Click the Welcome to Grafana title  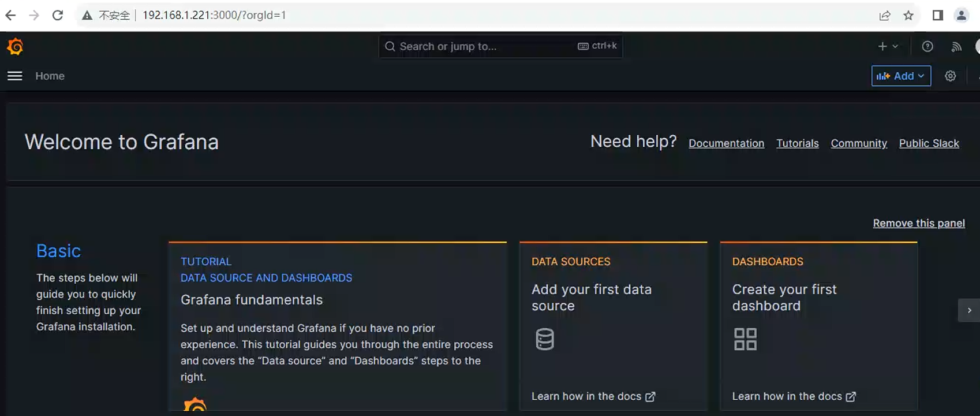(122, 142)
